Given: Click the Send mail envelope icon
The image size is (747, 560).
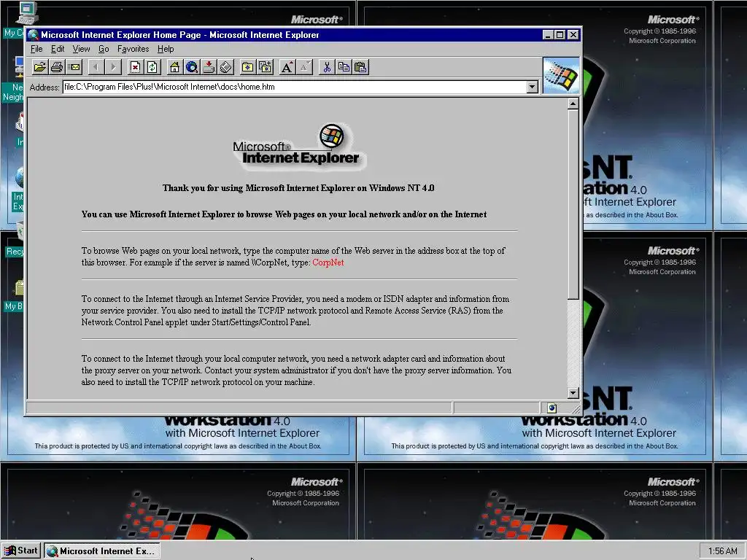Looking at the screenshot, I should 74,67.
